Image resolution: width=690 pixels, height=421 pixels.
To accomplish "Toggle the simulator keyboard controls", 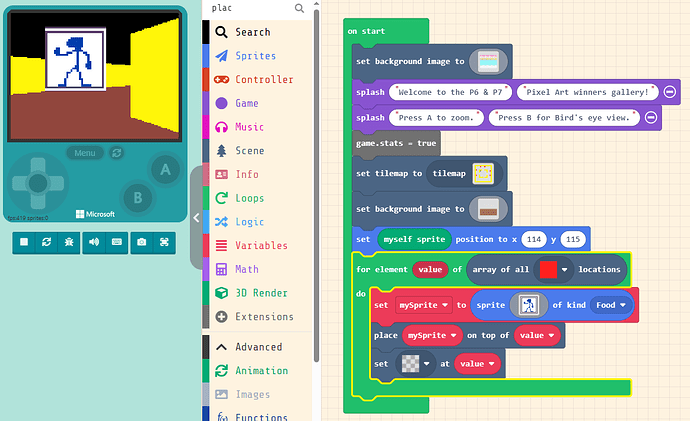I will 117,242.
